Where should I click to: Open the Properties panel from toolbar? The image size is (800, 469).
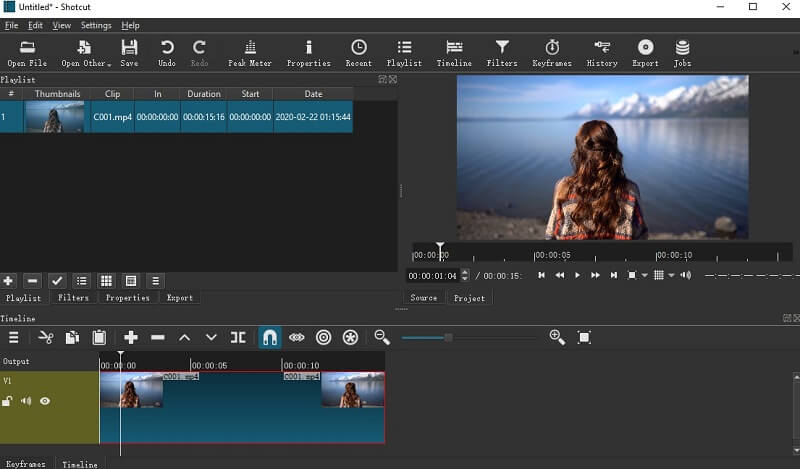tap(309, 53)
